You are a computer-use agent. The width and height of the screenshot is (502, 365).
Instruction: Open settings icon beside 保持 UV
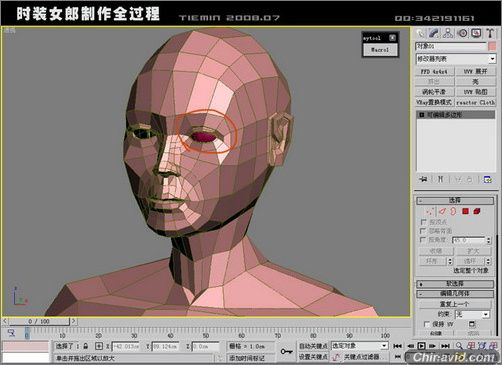pyautogui.click(x=472, y=324)
